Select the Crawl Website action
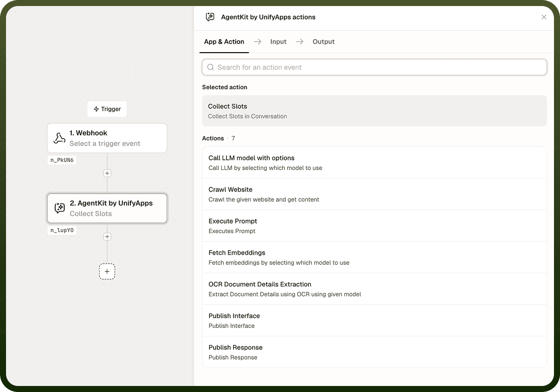The width and height of the screenshot is (560, 392). [375, 194]
